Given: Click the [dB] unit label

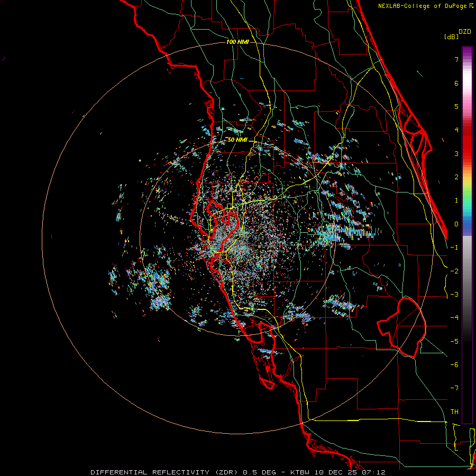Looking at the screenshot, I should click(451, 36).
